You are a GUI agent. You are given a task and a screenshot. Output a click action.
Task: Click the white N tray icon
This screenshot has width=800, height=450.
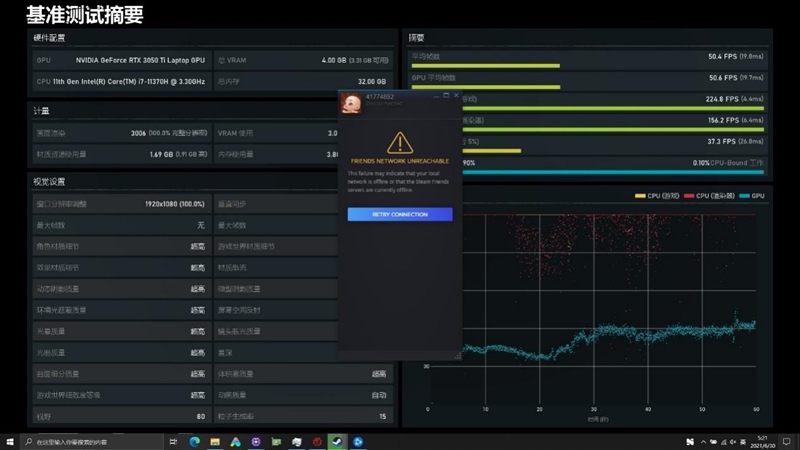690,442
